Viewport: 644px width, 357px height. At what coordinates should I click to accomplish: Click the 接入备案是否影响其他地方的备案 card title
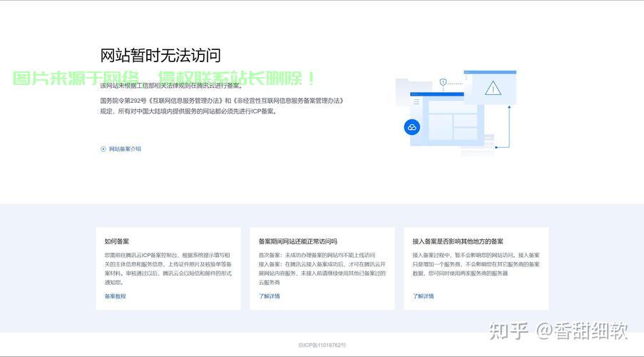458,241
